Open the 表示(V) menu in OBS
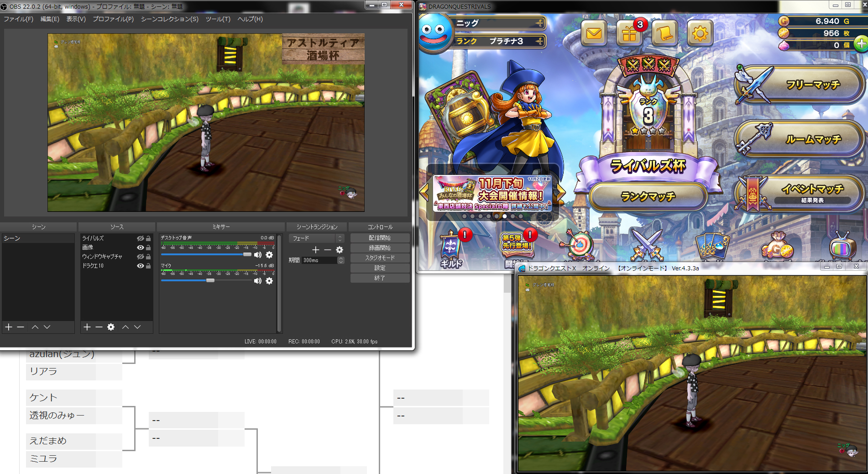This screenshot has height=474, width=868. click(x=76, y=19)
